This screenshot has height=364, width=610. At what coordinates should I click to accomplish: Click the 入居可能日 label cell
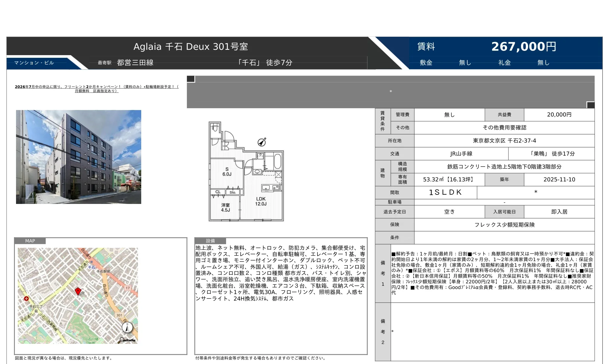tap(504, 212)
